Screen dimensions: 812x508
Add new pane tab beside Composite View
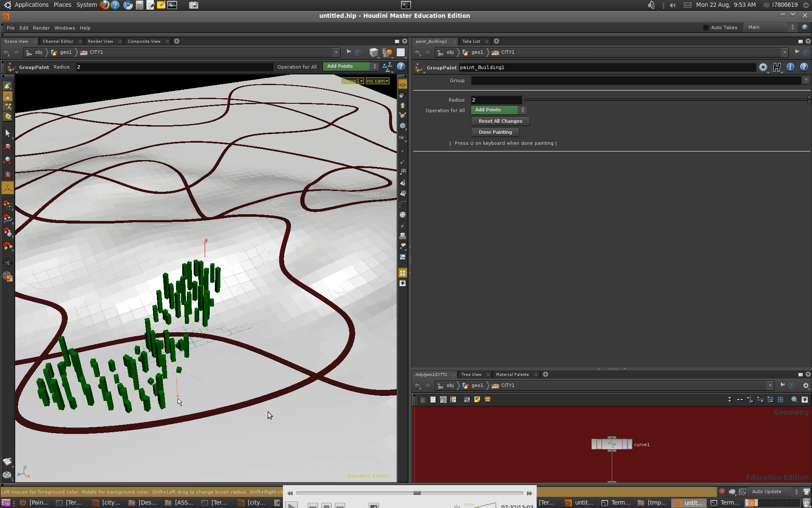pyautogui.click(x=177, y=41)
